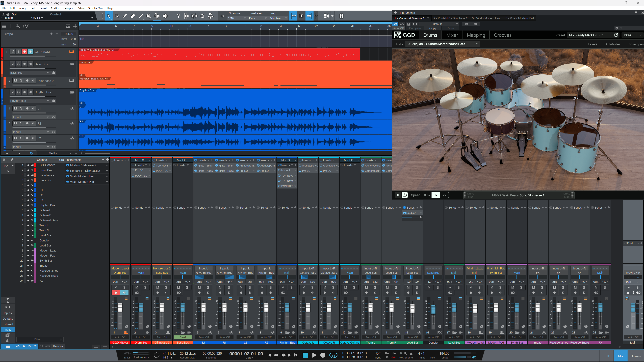
Task: Open the Transport menu
Action: [x=68, y=8]
